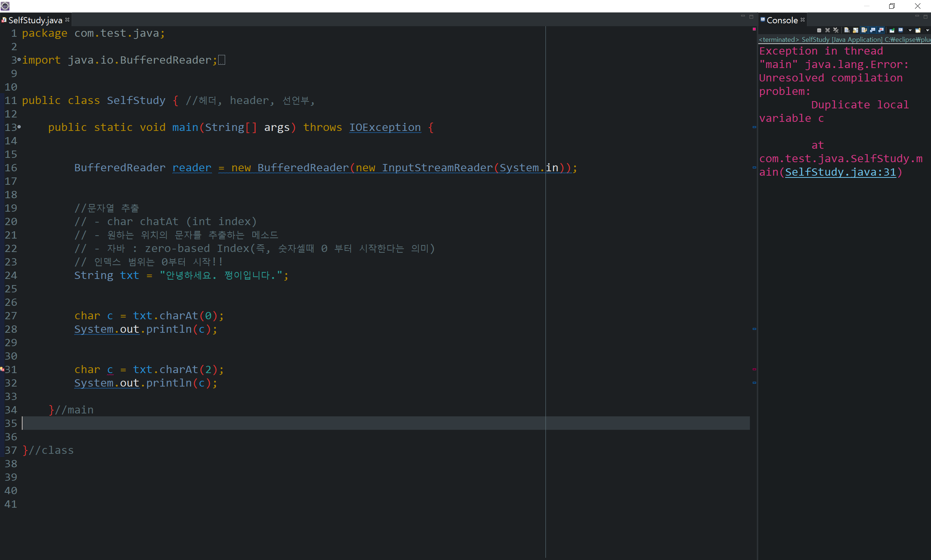Click the Terminate (stop) console button
The height and width of the screenshot is (560, 931).
pyautogui.click(x=819, y=31)
